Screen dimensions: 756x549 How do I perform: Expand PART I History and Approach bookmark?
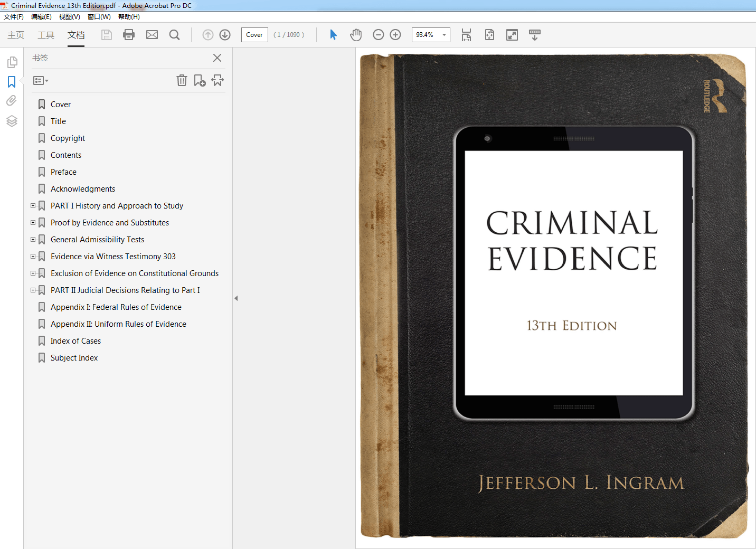pos(33,206)
